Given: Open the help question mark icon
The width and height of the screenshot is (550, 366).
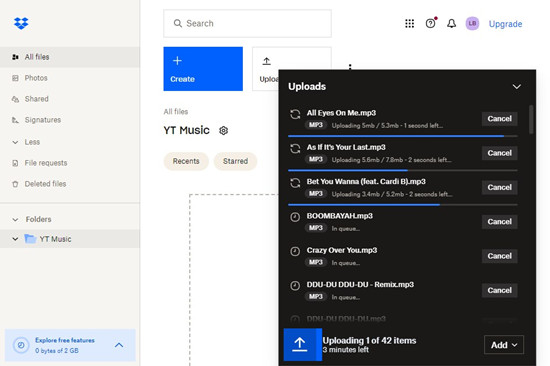Looking at the screenshot, I should click(x=430, y=24).
